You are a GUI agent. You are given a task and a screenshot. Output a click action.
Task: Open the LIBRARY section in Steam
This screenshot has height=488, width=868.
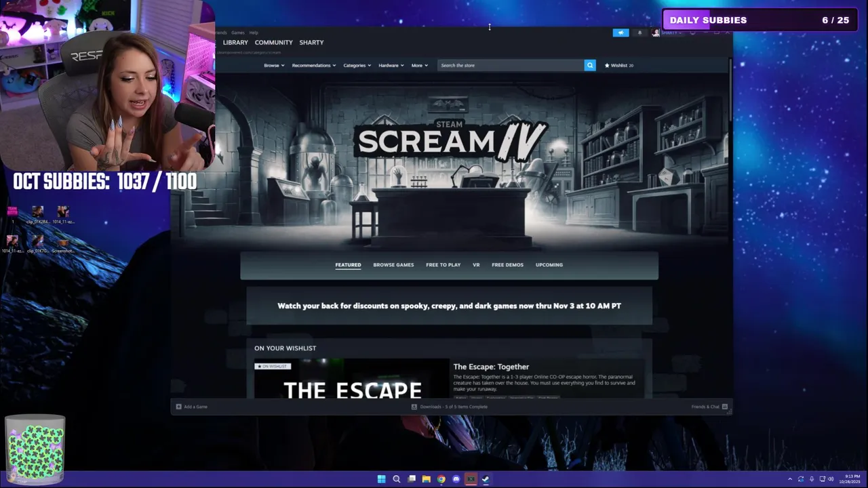235,42
